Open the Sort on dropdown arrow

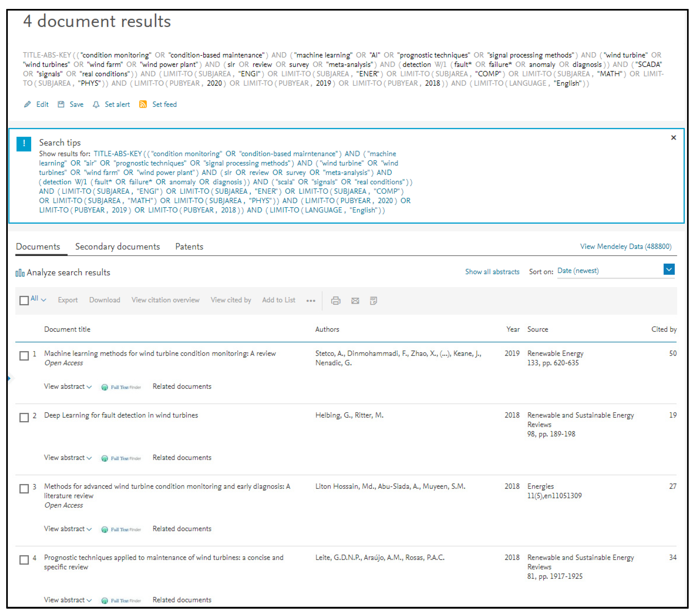pos(669,269)
